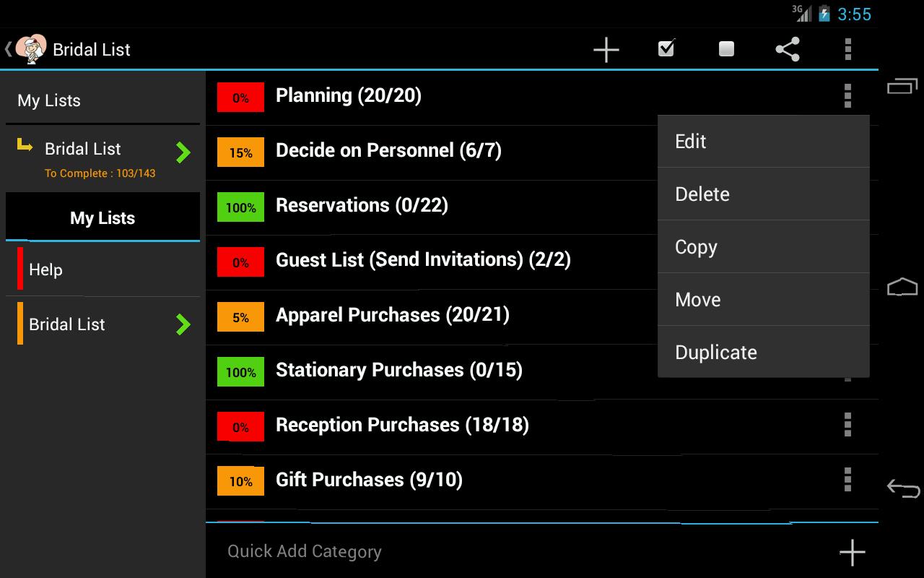924x578 pixels.
Task: Open Gift Purchases (9/10) category
Action: tap(369, 480)
